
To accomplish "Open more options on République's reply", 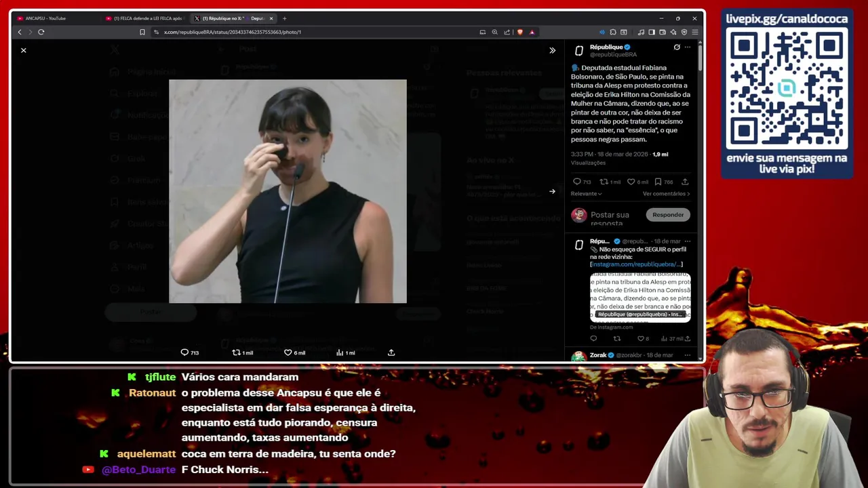I will [687, 241].
